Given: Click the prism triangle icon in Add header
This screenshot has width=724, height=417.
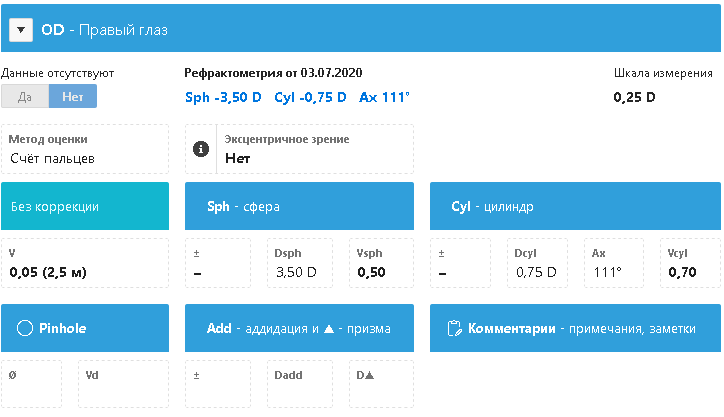Looking at the screenshot, I should 329,328.
